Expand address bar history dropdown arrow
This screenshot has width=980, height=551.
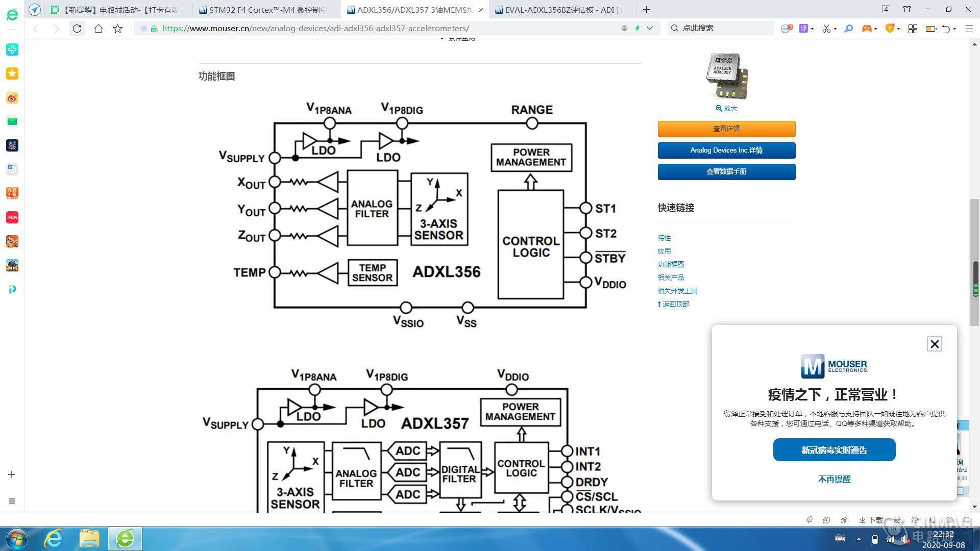(650, 29)
